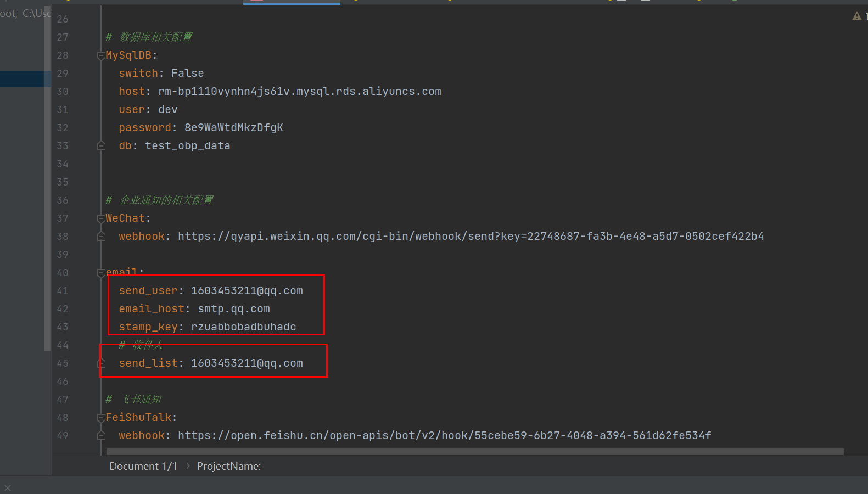Collapse the FeiShuTalk block fold marker

pos(101,418)
